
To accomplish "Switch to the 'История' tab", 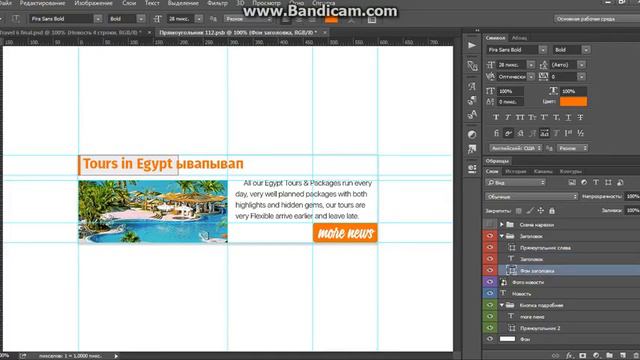I will pyautogui.click(x=516, y=171).
